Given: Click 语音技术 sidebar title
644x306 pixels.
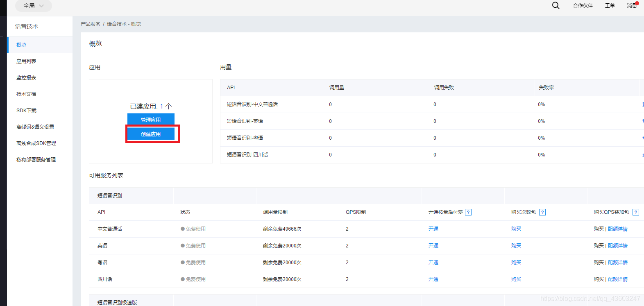Looking at the screenshot, I should coord(27,26).
